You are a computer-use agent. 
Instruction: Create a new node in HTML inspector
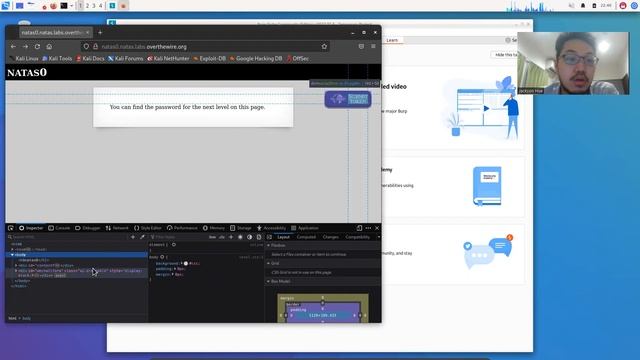pos(133,237)
